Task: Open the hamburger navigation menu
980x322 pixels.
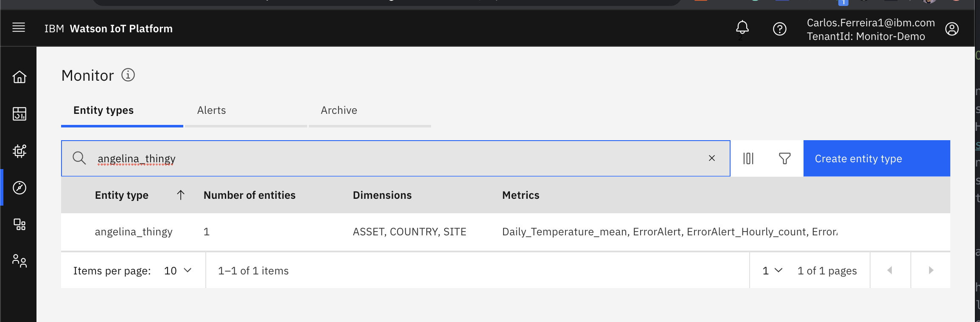Action: [19, 28]
